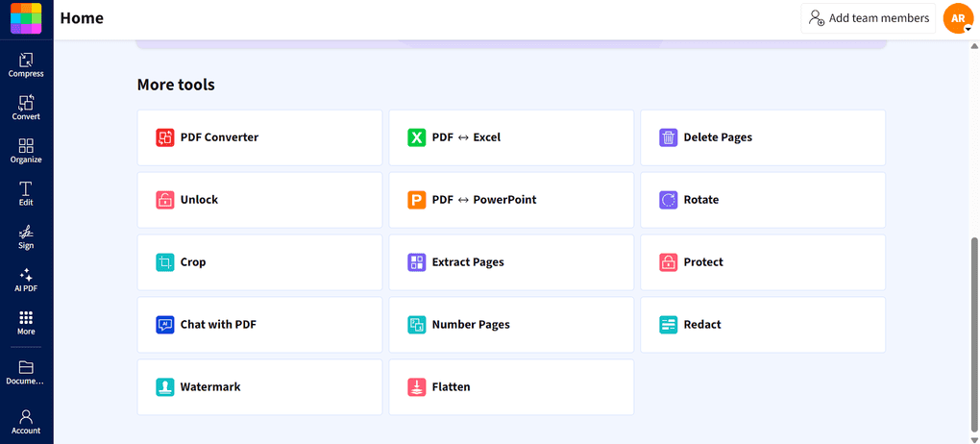
Task: Click the page scrollbar thumb
Action: pyautogui.click(x=973, y=334)
